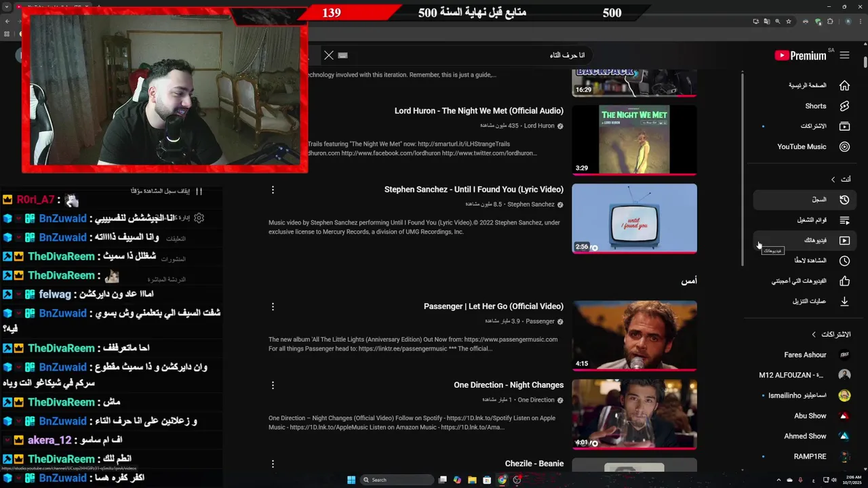Open the Subscriptions sidebar icon
The image size is (868, 488).
pos(844,126)
